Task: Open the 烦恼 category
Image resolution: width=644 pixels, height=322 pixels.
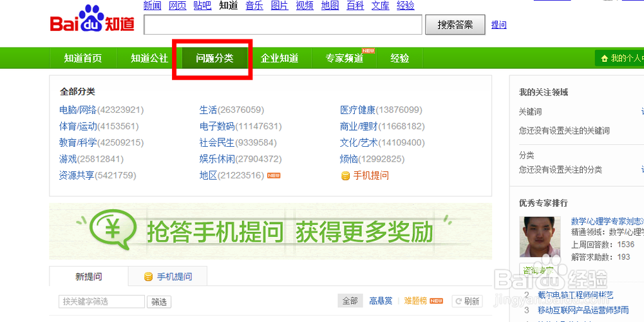Action: (349, 159)
